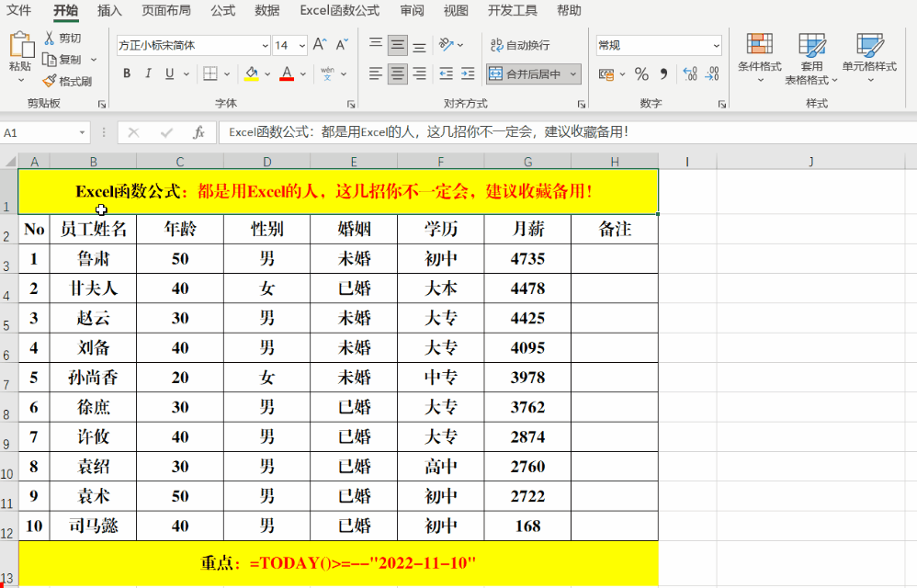Screen dimensions: 917x588
Task: Switch to the 公式 formulas tab
Action: point(222,10)
